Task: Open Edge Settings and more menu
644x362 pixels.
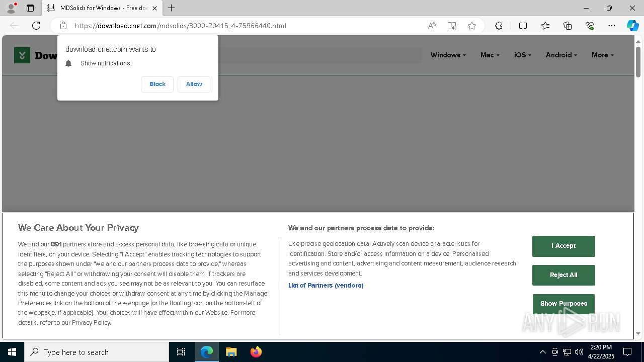Action: click(612, 26)
